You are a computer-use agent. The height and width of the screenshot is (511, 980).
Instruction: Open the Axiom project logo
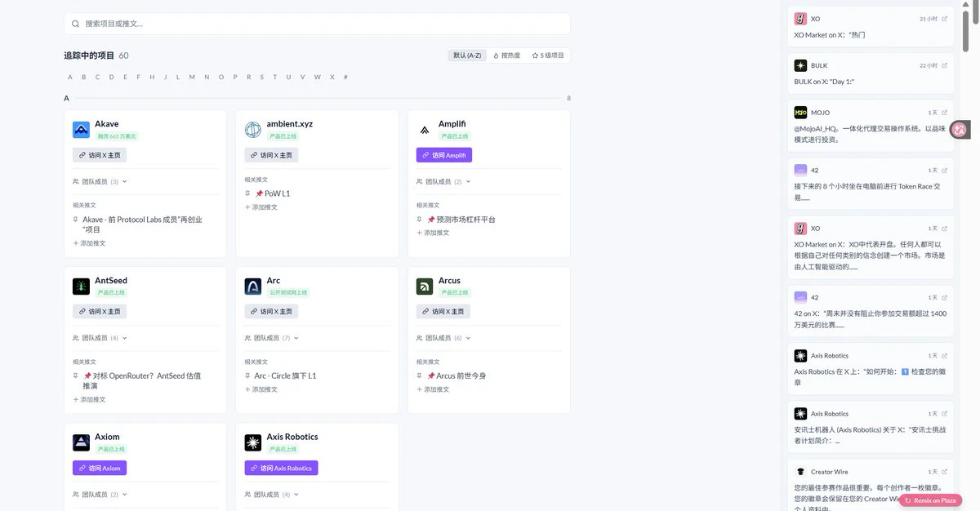point(81,442)
